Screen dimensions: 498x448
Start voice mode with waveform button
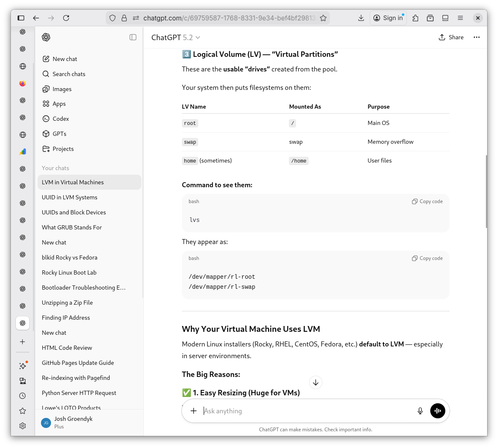coord(438,411)
